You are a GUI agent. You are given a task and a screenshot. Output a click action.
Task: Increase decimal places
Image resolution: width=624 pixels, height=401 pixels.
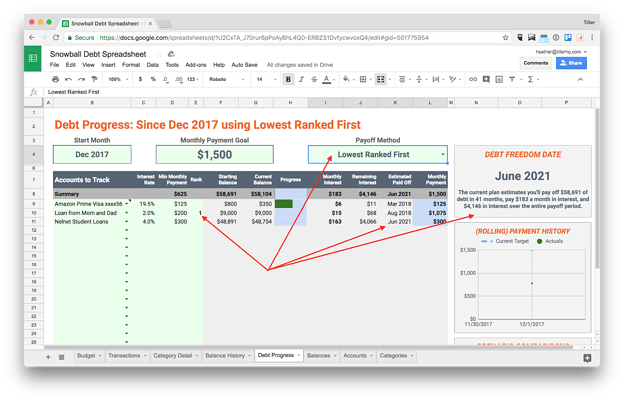point(179,79)
